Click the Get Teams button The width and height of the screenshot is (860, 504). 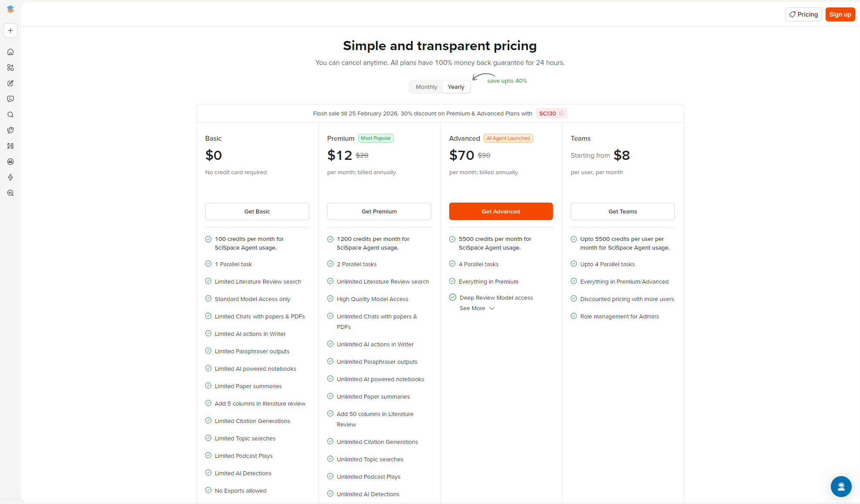623,211
